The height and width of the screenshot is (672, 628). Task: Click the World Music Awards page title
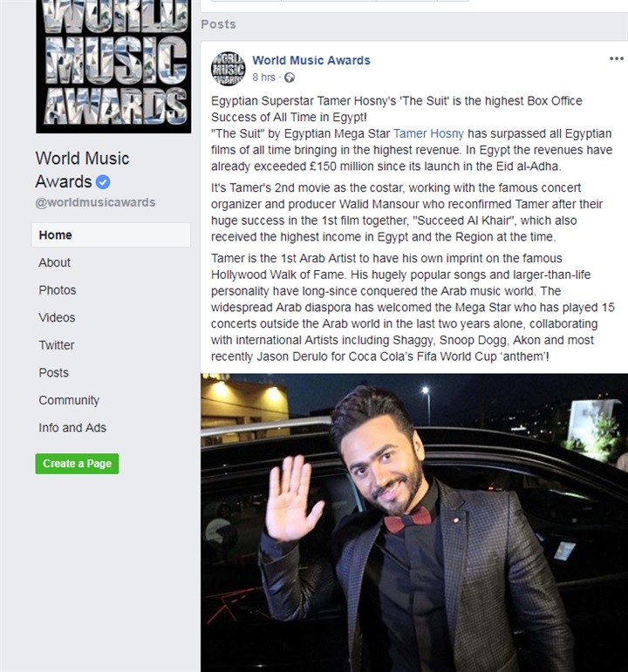tap(82, 170)
